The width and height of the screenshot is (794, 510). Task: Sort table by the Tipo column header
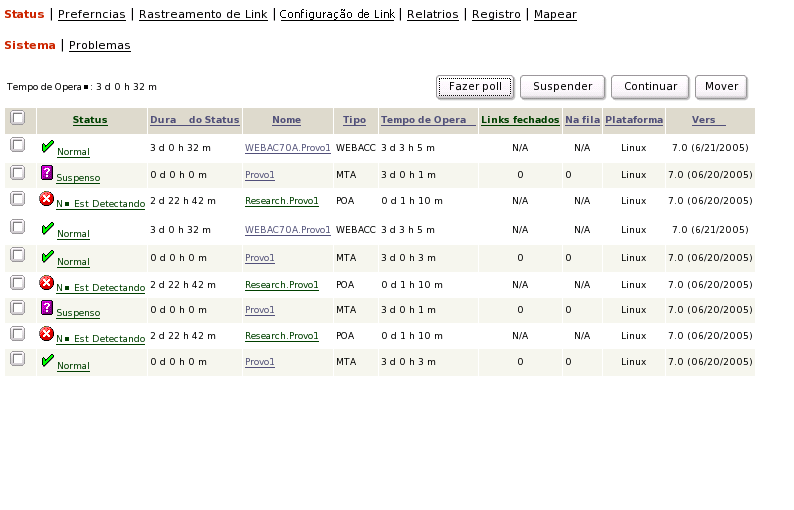pos(354,120)
